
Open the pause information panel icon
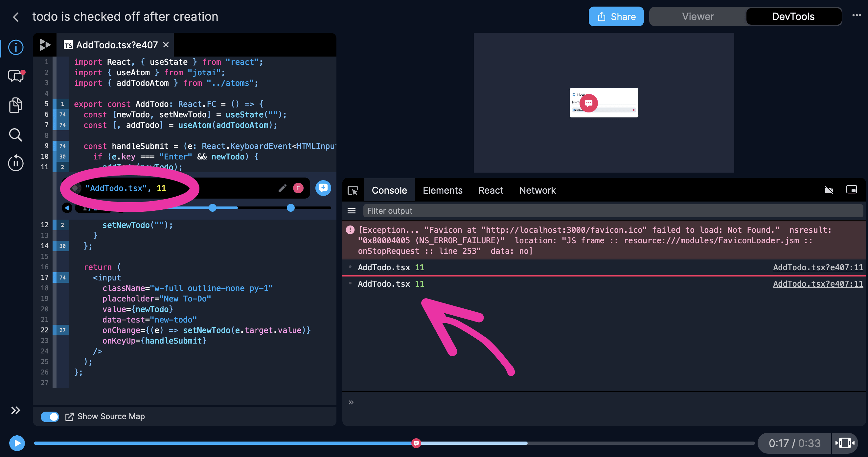(x=16, y=163)
